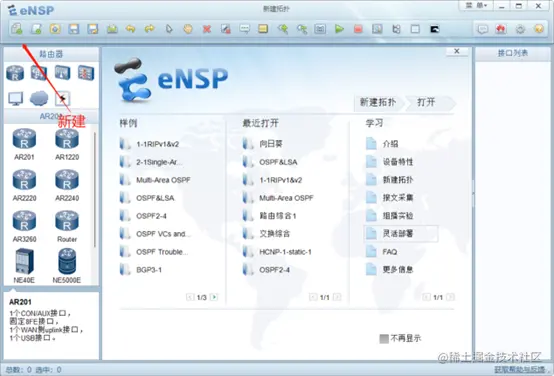This screenshot has width=554, height=376.
Task: Click previous page arrow under 学习
Action: 426,297
